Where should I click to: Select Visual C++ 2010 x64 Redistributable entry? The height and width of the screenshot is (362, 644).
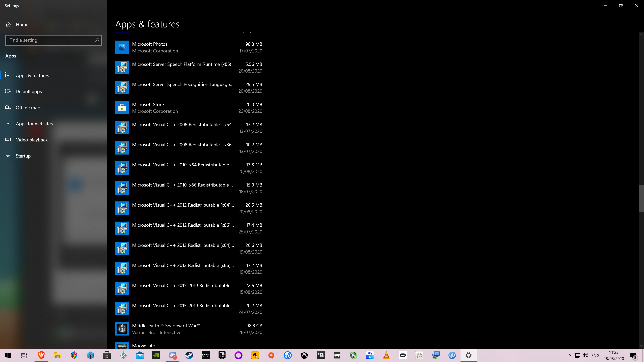pyautogui.click(x=189, y=168)
